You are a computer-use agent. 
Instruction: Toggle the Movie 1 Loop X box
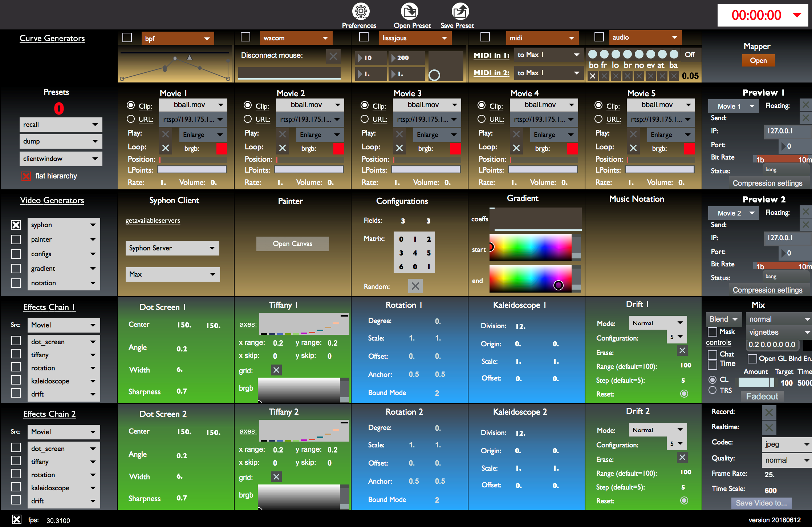coord(166,148)
